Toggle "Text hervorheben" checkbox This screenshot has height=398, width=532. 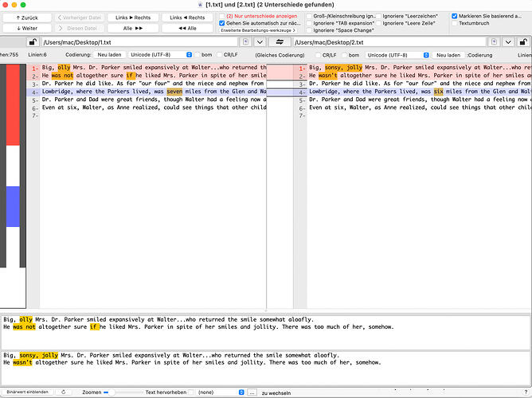191,392
